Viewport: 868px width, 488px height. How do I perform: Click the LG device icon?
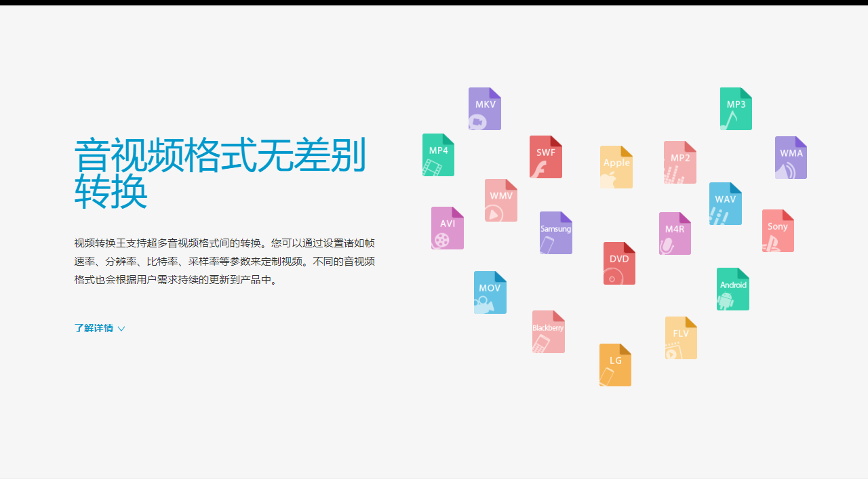pyautogui.click(x=614, y=365)
